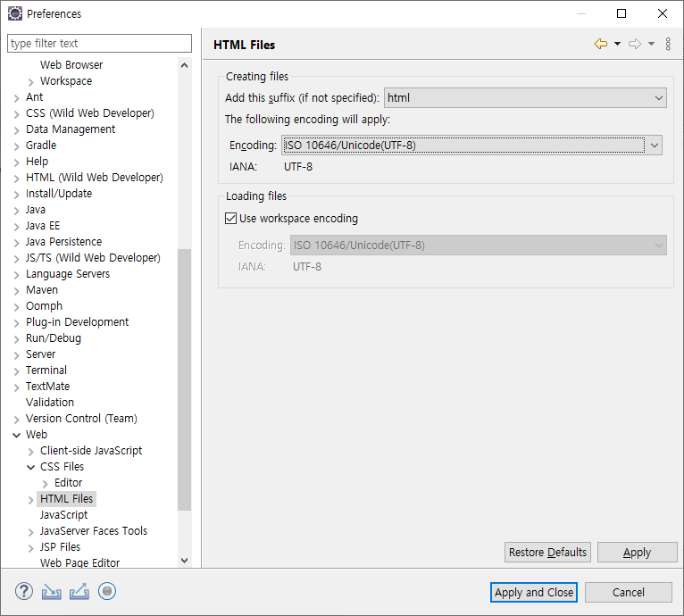Screen dimensions: 684x616
Task: Collapse the Web tree node
Action: pos(17,435)
